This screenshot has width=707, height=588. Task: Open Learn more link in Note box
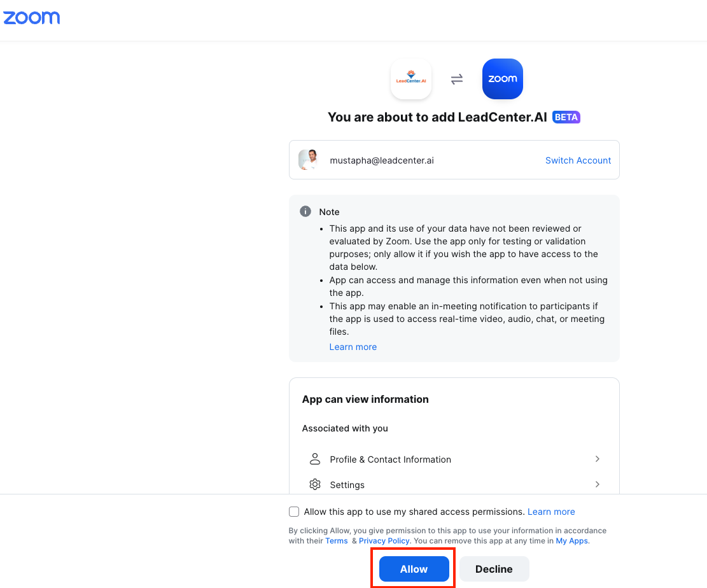[x=353, y=347]
